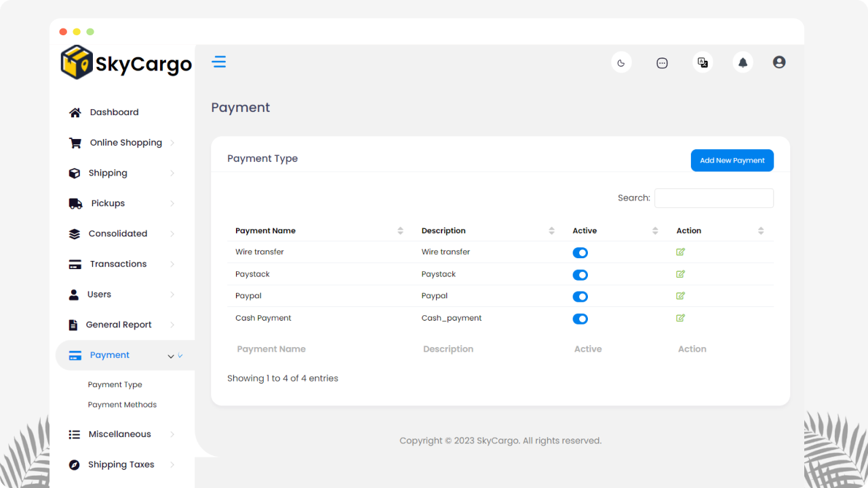The image size is (868, 488).
Task: Toggle Cash Payment active switch
Action: 580,319
